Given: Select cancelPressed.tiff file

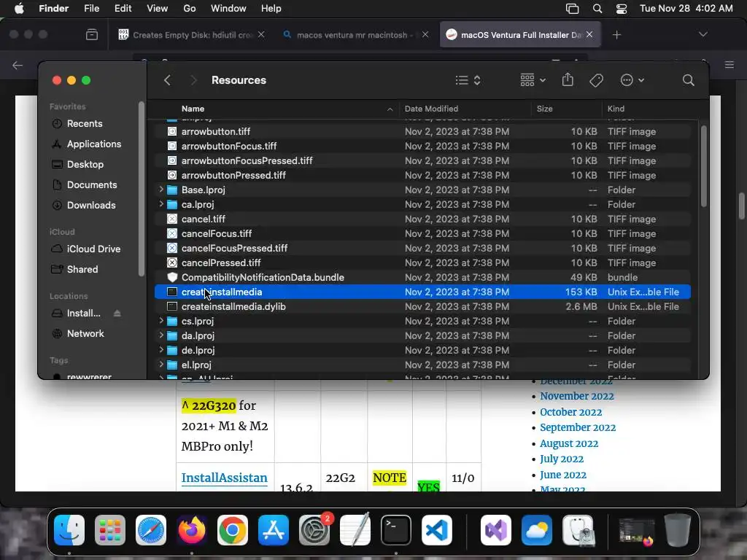Looking at the screenshot, I should [422, 262].
